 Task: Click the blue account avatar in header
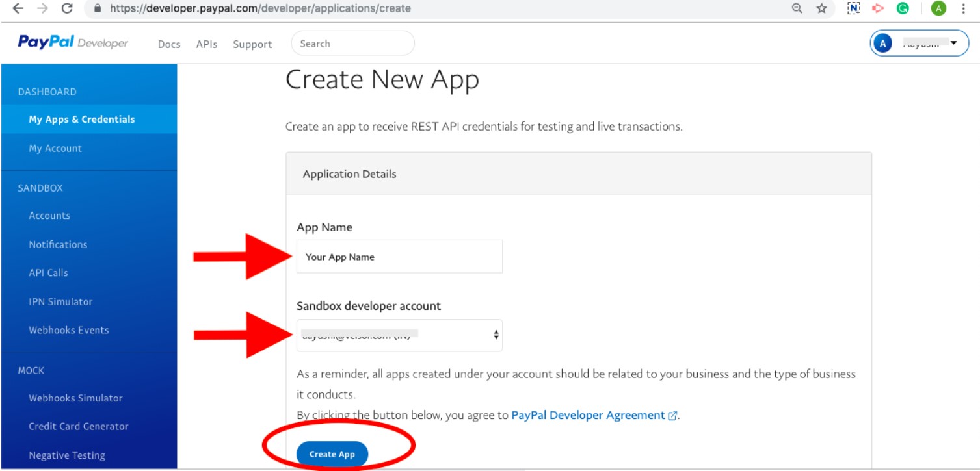(x=882, y=44)
